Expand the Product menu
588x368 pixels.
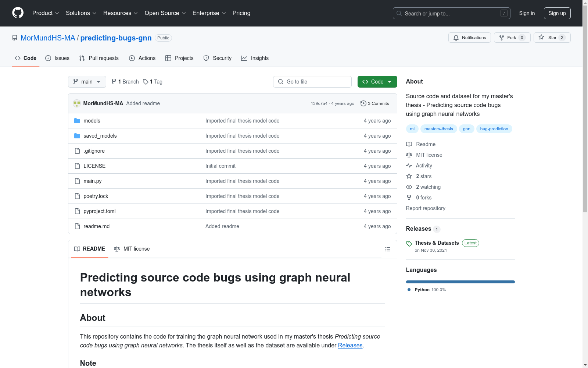46,13
